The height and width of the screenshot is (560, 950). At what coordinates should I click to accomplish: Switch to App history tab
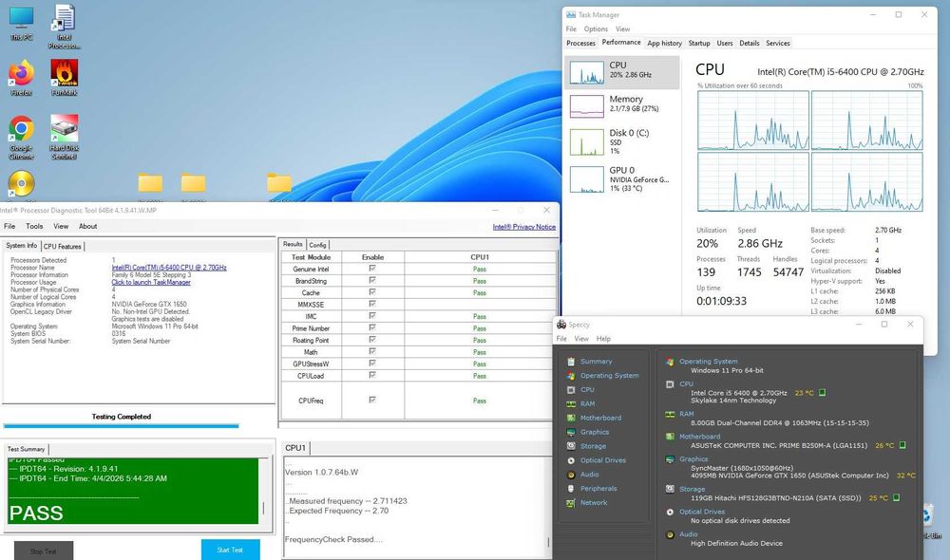click(664, 43)
